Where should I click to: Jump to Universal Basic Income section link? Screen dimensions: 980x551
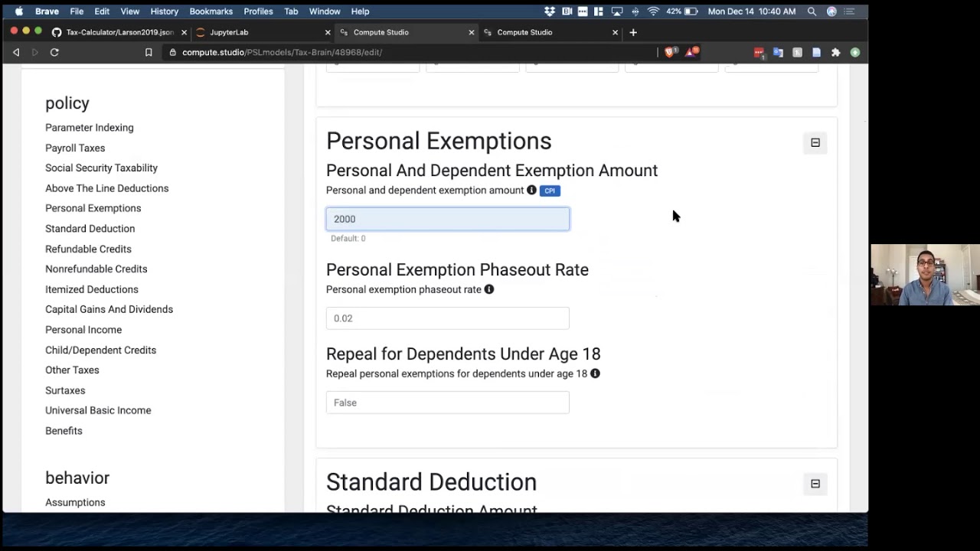[98, 410]
